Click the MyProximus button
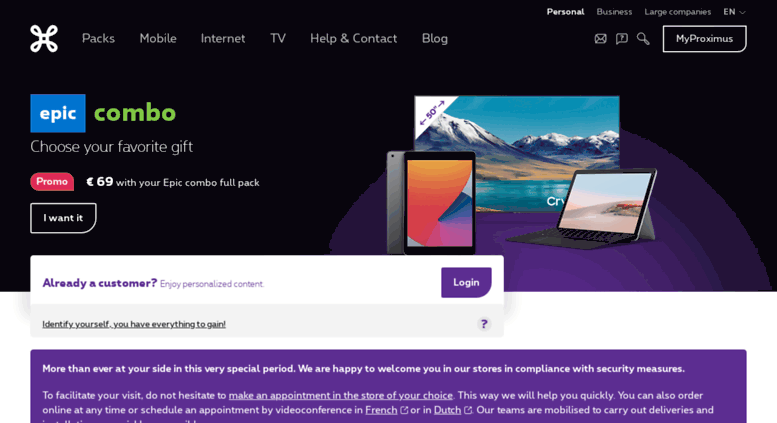Screen dimensions: 777x423 [x=704, y=39]
